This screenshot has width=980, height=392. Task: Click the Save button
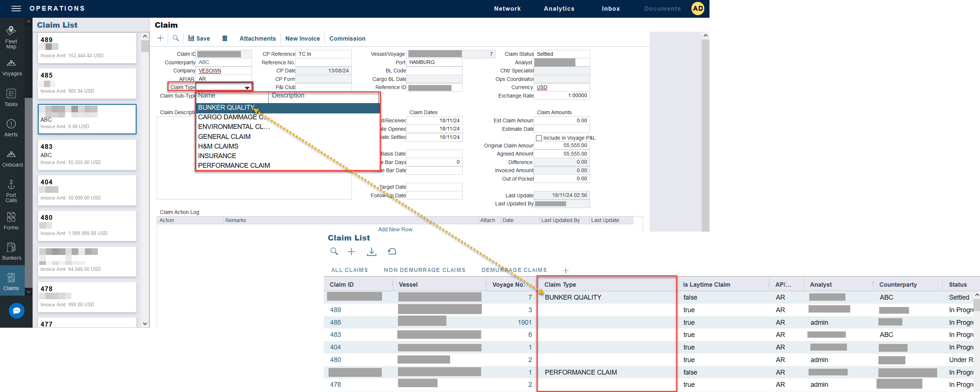pyautogui.click(x=199, y=38)
